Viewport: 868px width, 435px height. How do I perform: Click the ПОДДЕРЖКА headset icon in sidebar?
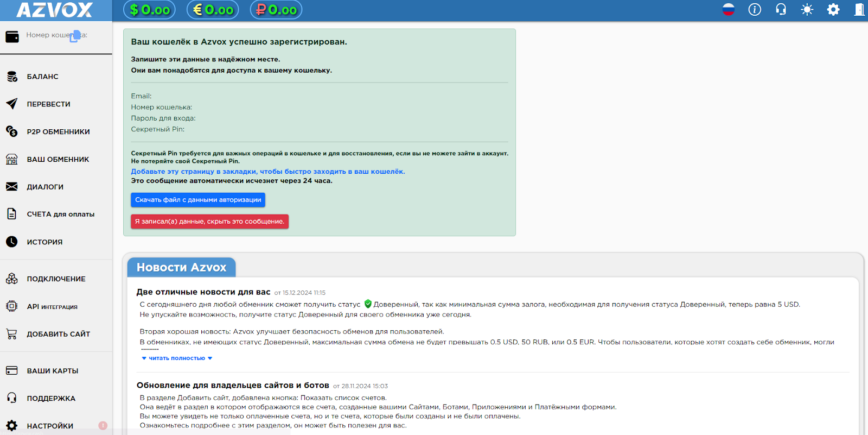12,398
